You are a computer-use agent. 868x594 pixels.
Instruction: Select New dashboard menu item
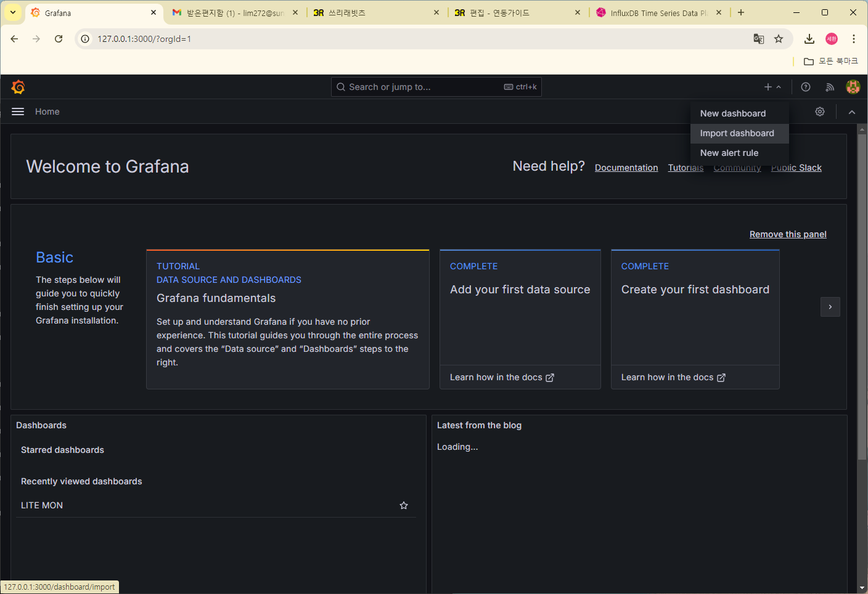(740, 113)
